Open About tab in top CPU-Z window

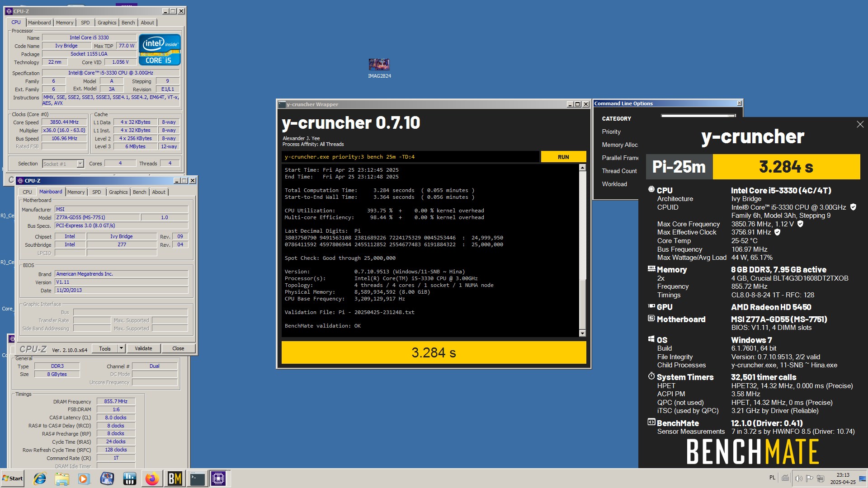pyautogui.click(x=147, y=23)
